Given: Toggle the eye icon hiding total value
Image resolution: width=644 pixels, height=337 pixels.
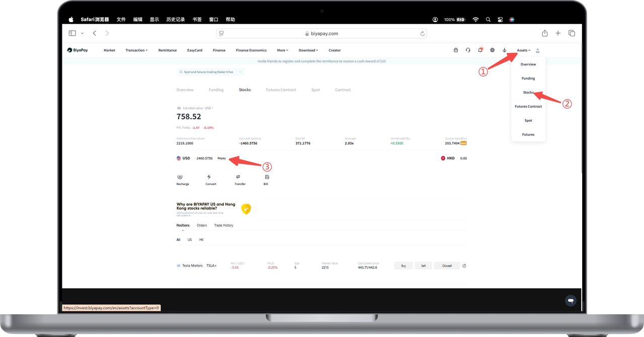Looking at the screenshot, I should pyautogui.click(x=179, y=108).
